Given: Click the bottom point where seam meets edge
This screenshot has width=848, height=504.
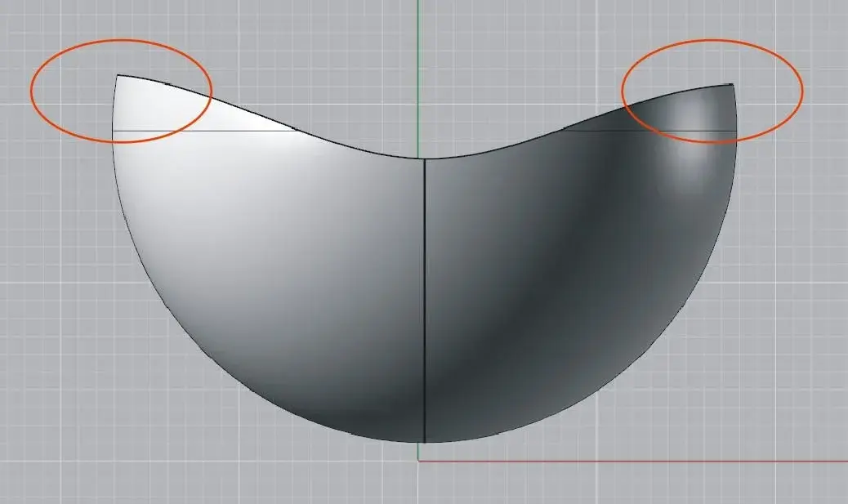Looking at the screenshot, I should pyautogui.click(x=425, y=442).
